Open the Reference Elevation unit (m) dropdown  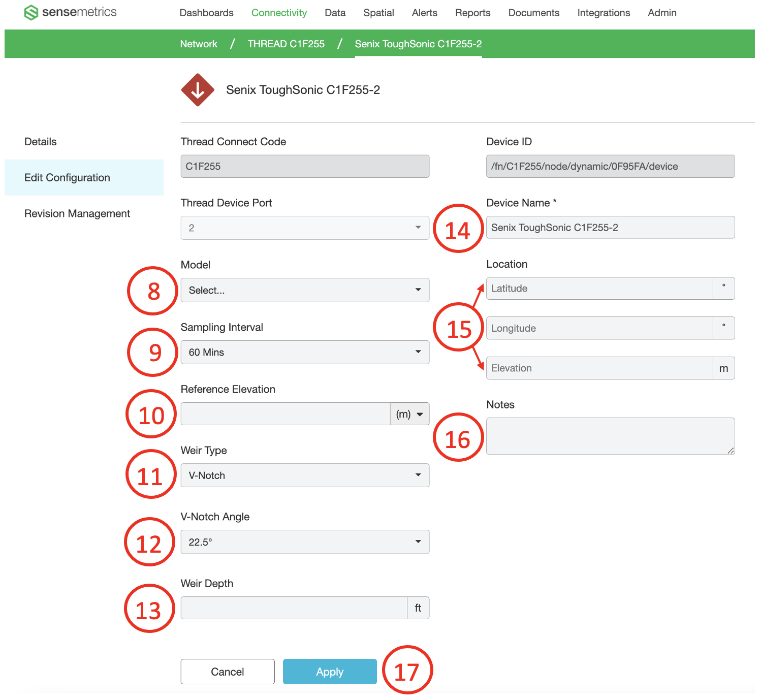coord(409,414)
